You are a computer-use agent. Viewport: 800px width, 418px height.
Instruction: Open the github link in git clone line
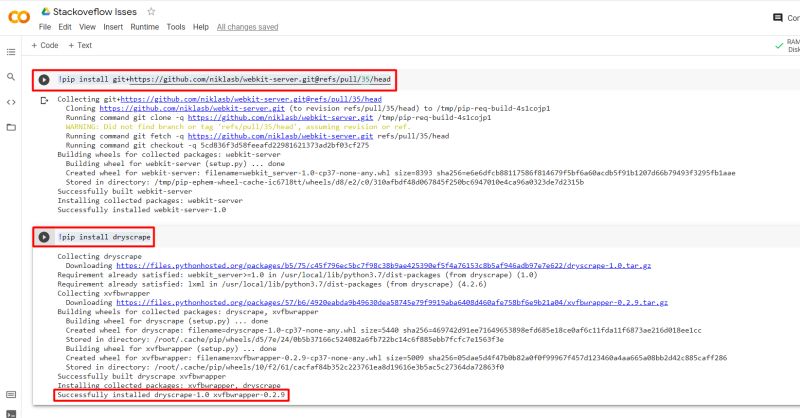pos(280,117)
